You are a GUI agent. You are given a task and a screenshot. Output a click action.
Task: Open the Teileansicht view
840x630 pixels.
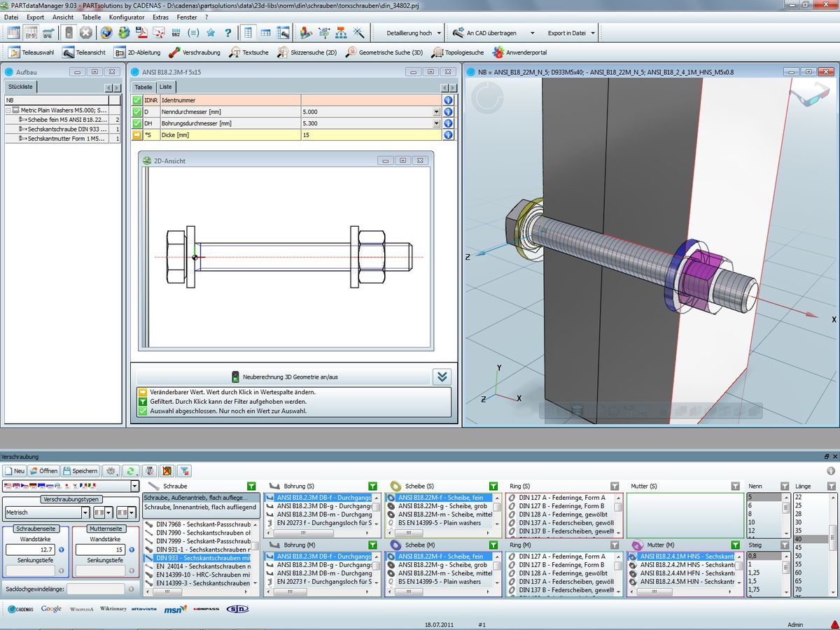click(84, 52)
